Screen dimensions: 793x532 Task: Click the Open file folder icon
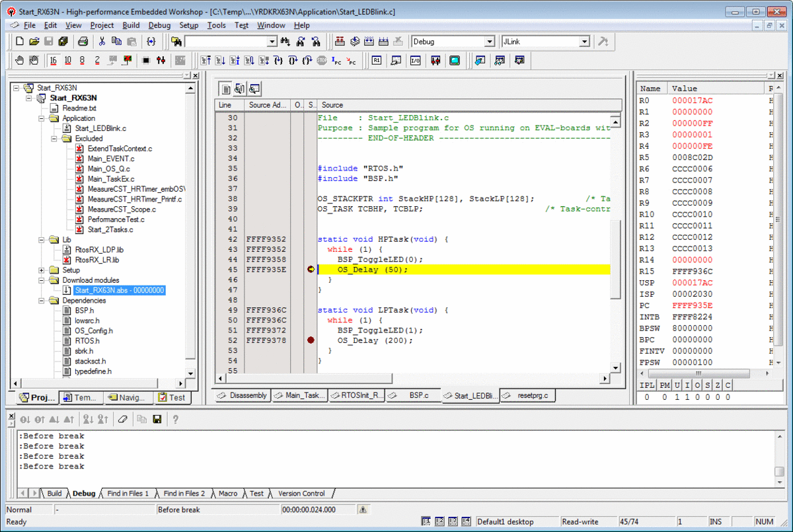point(34,42)
